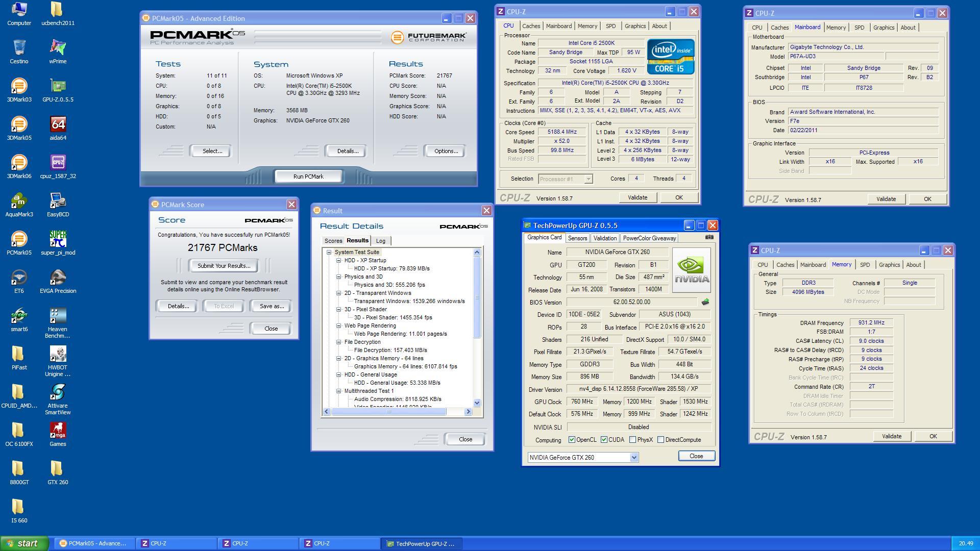Click the scroll right arrow in Result list
Screen dimensions: 980x551
468,412
